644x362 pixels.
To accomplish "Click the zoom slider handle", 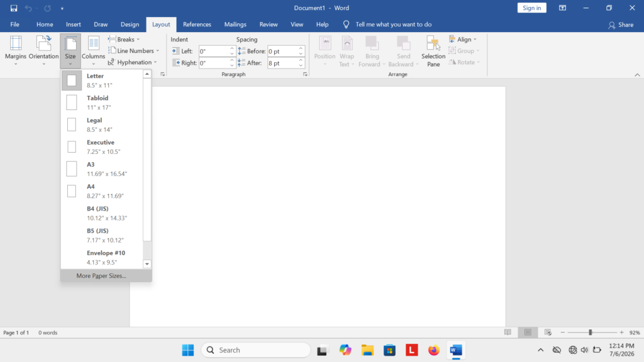I will click(590, 332).
